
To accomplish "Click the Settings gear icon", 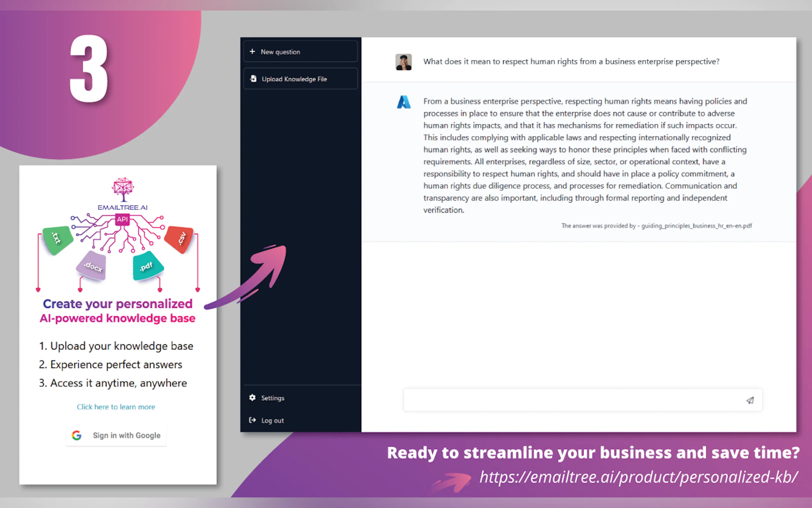I will [x=253, y=398].
